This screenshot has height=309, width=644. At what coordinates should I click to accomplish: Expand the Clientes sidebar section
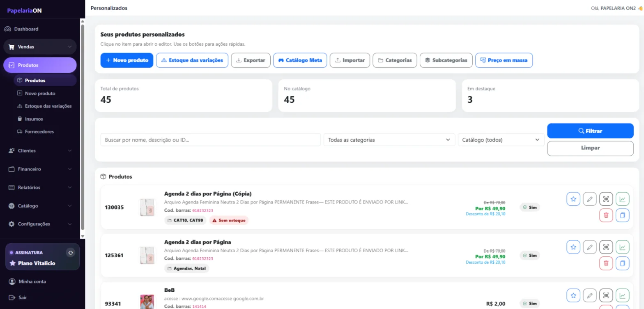(40, 151)
